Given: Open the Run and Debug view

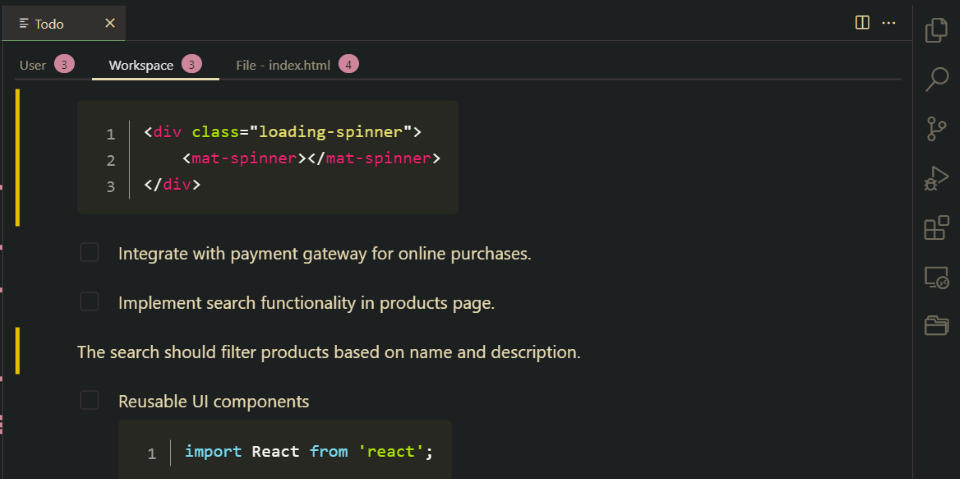Looking at the screenshot, I should point(936,178).
